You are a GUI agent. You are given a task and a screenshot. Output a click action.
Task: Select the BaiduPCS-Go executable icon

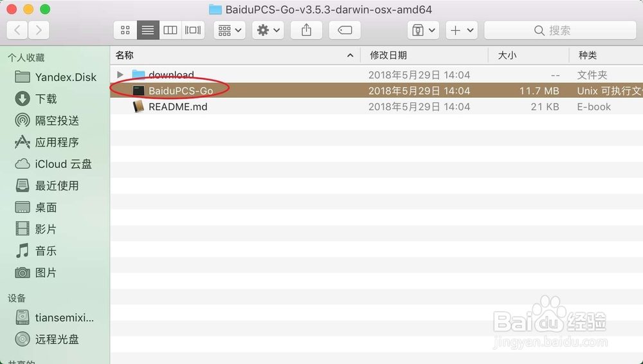tap(139, 91)
